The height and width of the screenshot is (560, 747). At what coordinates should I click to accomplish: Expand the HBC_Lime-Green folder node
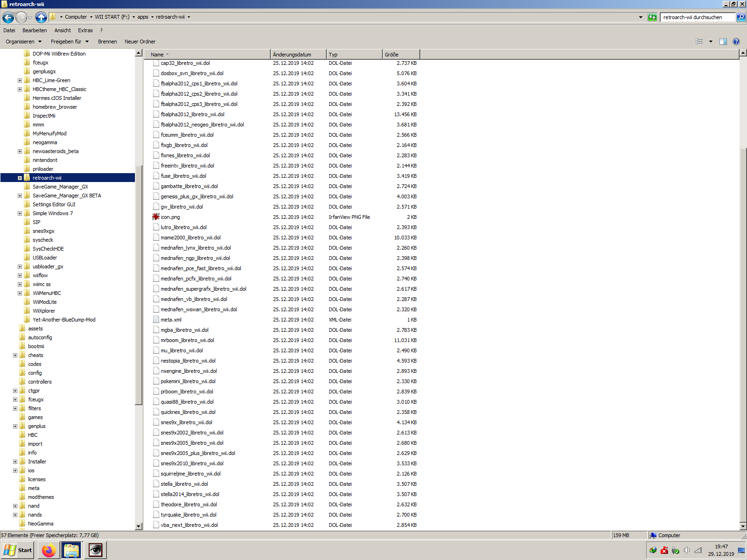(20, 80)
